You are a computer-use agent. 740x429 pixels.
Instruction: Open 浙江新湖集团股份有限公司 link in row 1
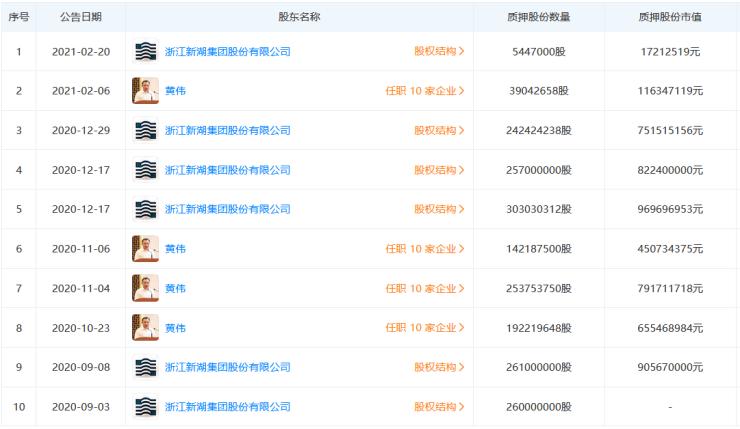(x=227, y=51)
